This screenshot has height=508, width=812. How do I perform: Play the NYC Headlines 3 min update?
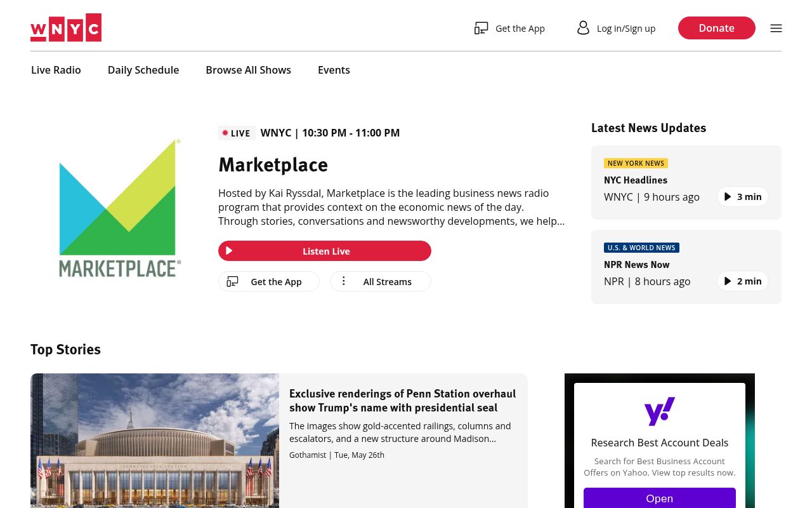pyautogui.click(x=743, y=197)
